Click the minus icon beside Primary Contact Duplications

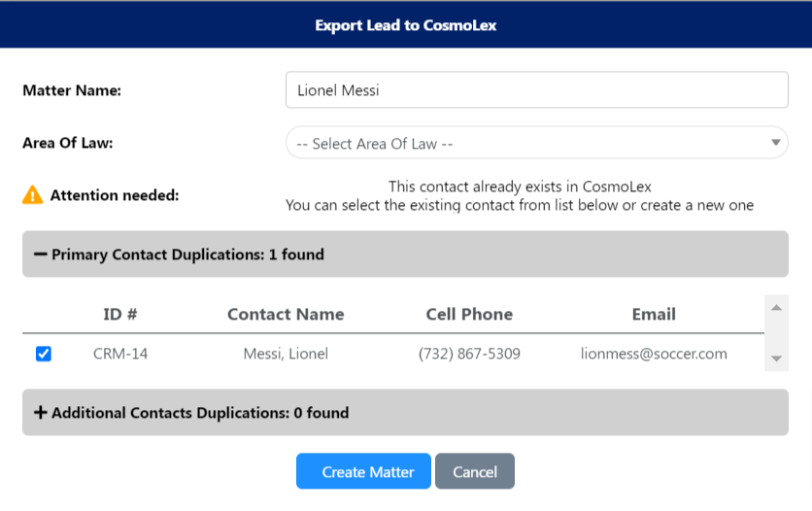tap(40, 255)
